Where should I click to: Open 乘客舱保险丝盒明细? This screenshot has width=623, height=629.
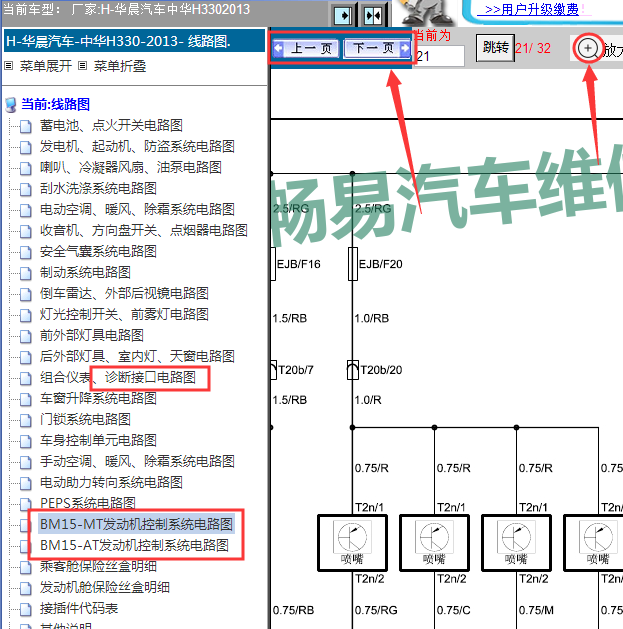(98, 566)
